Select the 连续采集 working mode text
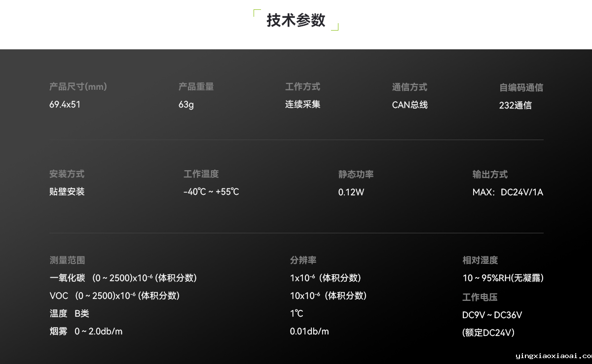Screen dimensions: 592x364 (x=302, y=105)
